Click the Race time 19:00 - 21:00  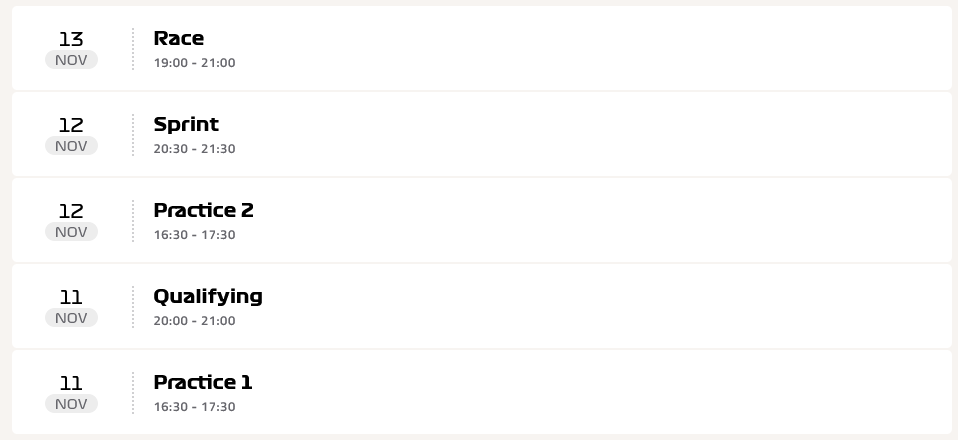pos(194,63)
